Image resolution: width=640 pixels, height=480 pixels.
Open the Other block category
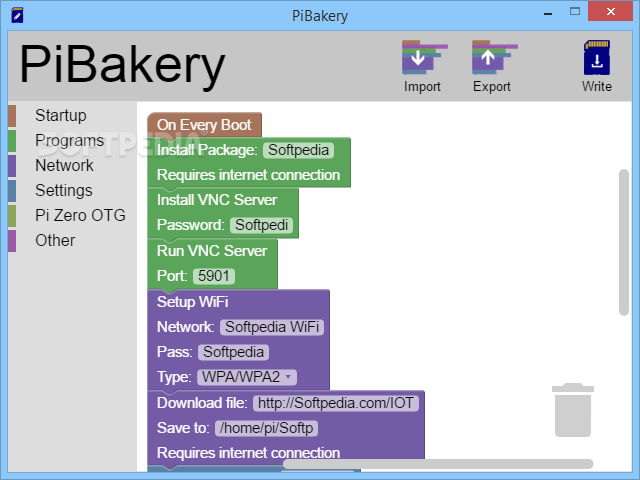point(55,240)
